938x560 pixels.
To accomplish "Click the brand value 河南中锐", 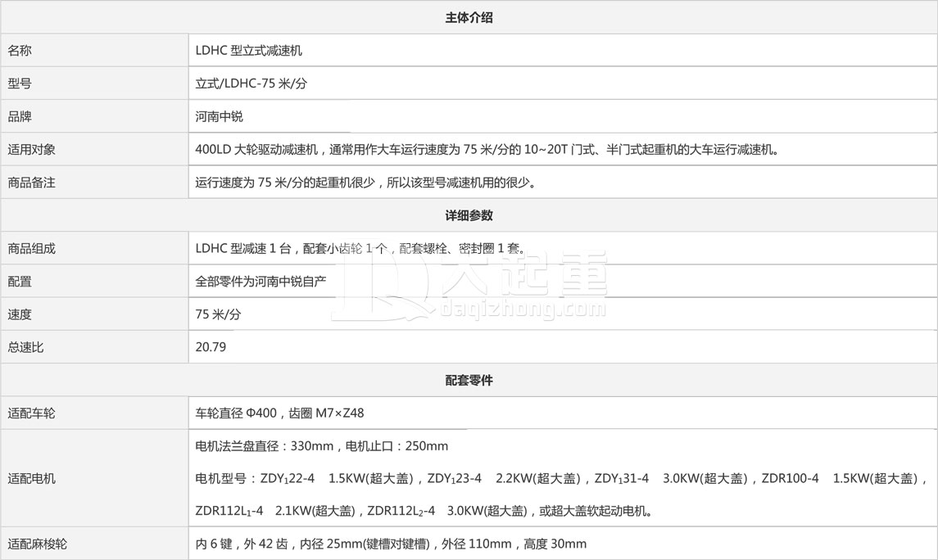I will click(219, 116).
